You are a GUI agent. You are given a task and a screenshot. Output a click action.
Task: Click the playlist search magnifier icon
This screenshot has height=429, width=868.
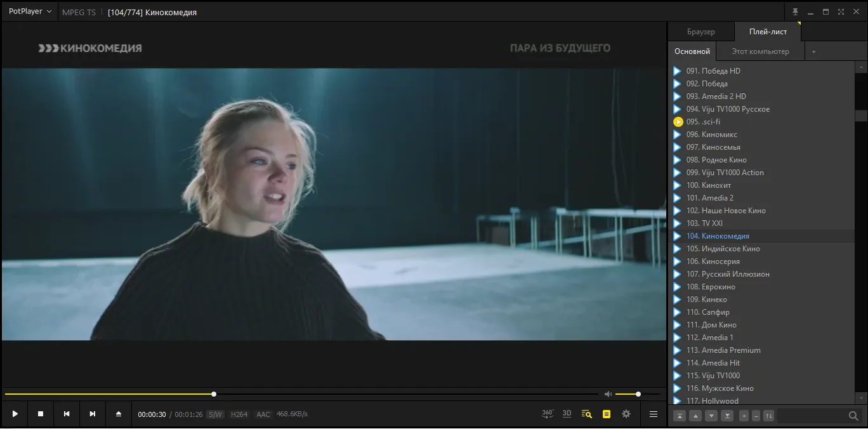coord(854,416)
